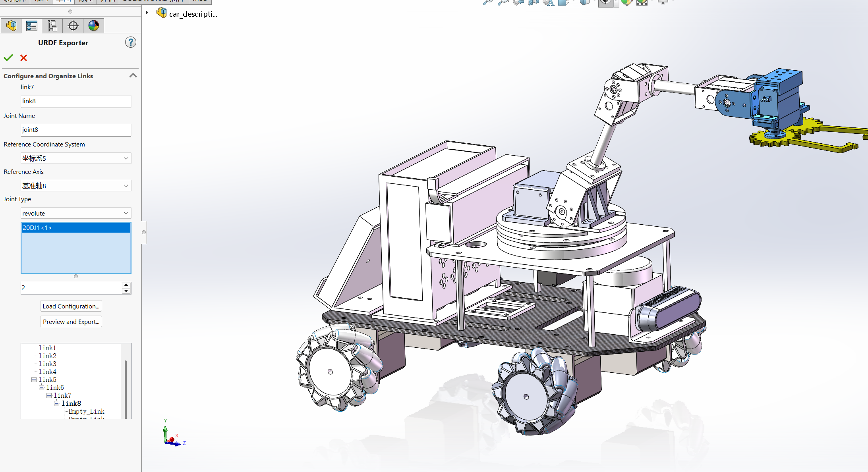Open the Reference Coordinate System dropdown showing 坐标系5
Image resolution: width=868 pixels, height=472 pixels.
[75, 158]
